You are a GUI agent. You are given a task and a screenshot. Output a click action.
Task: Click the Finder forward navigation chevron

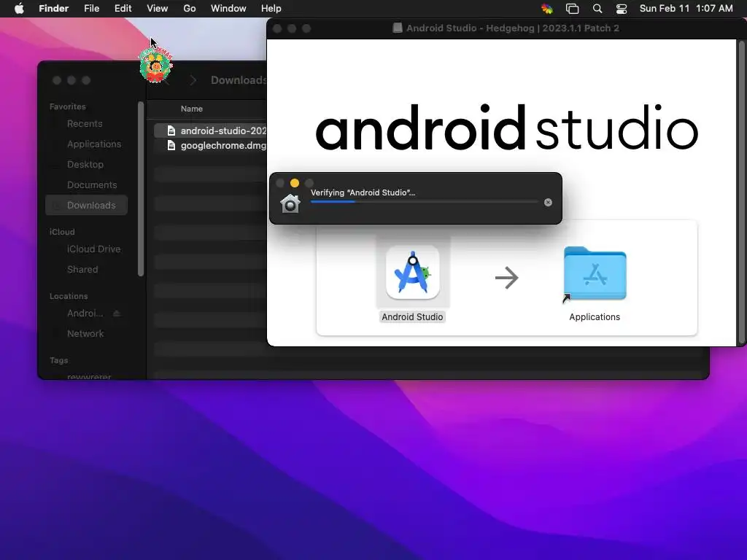point(193,80)
